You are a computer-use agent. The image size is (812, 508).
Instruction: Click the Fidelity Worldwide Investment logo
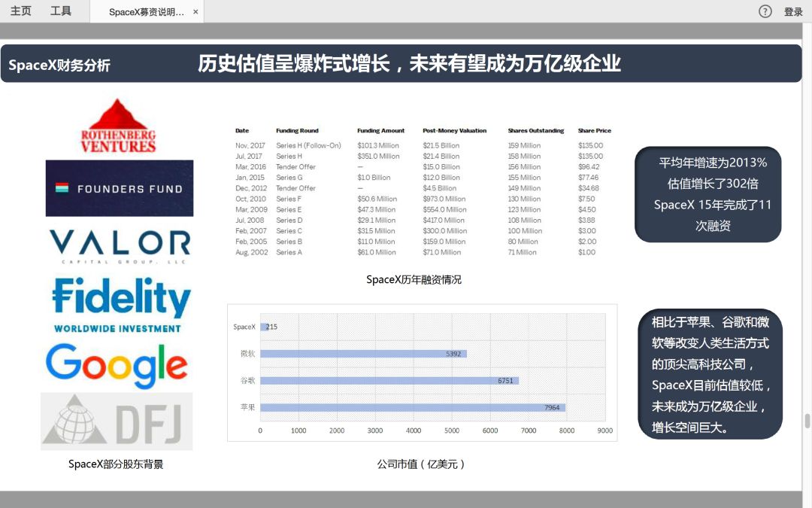click(120, 305)
